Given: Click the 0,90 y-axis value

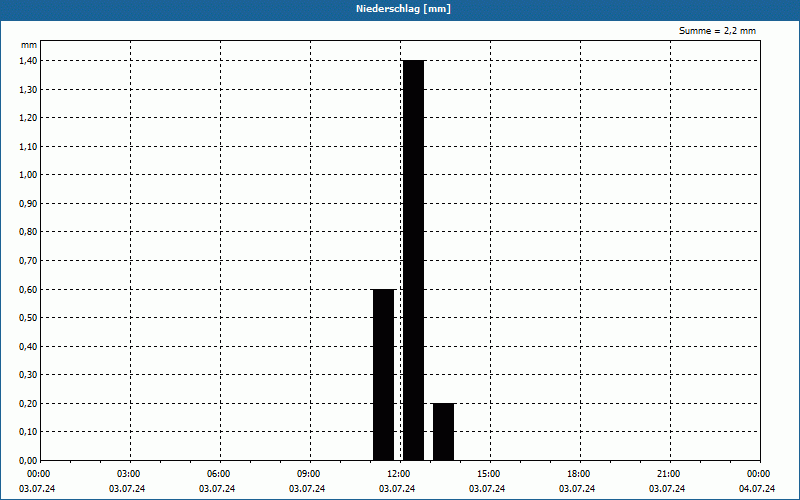Looking at the screenshot, I should point(29,204).
